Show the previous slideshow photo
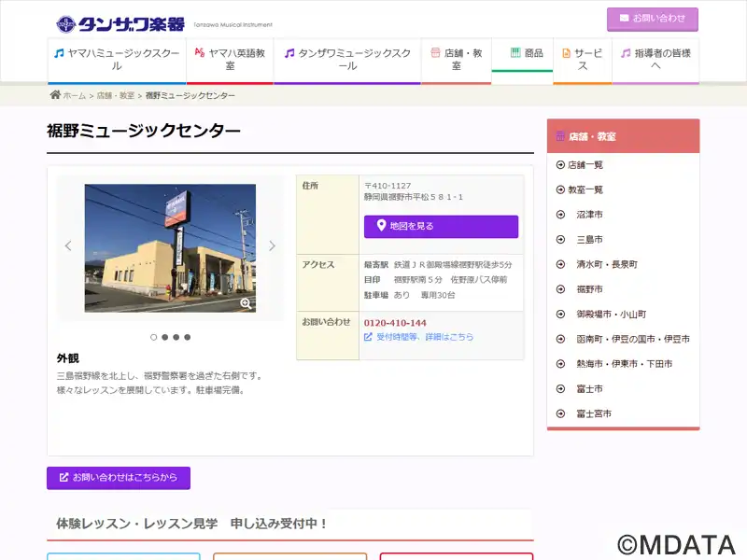Screen dimensions: 747x560 tap(68, 246)
